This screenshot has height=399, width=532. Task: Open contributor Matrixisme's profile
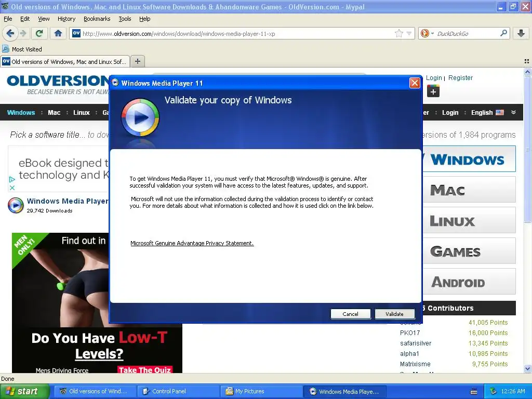pyautogui.click(x=415, y=364)
